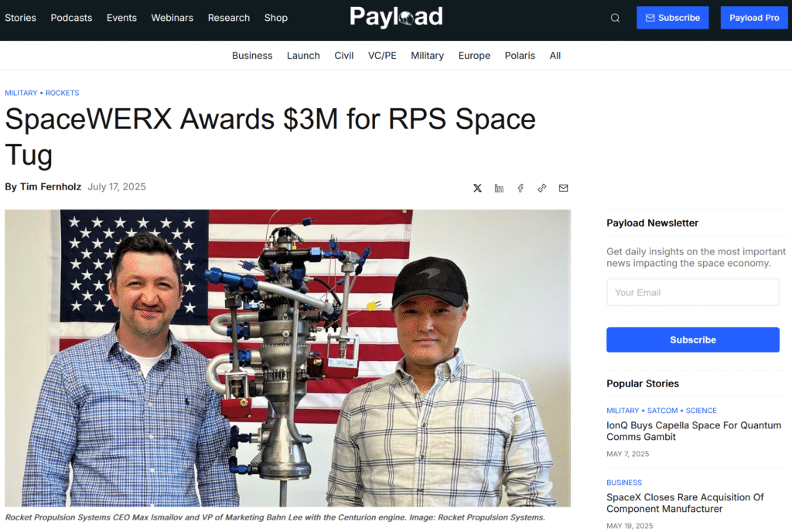Open author Tim Fernholz's page
The image size is (792, 532).
pyautogui.click(x=50, y=187)
